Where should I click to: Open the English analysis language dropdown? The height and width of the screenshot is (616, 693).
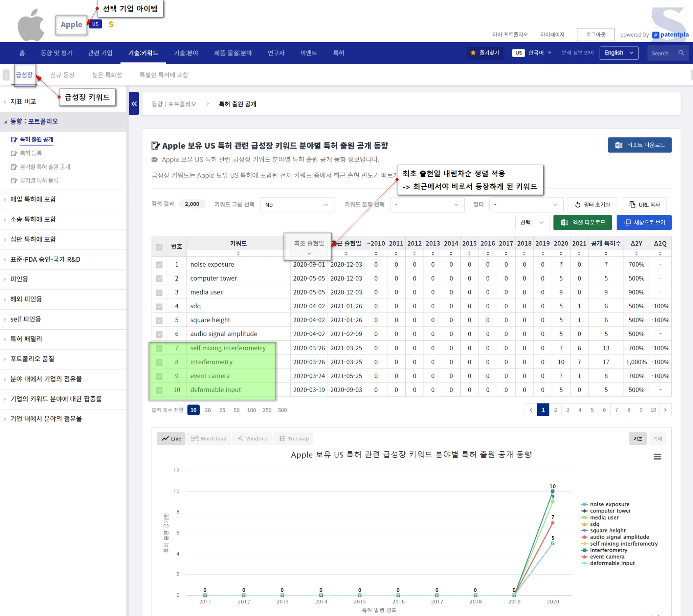click(x=619, y=52)
